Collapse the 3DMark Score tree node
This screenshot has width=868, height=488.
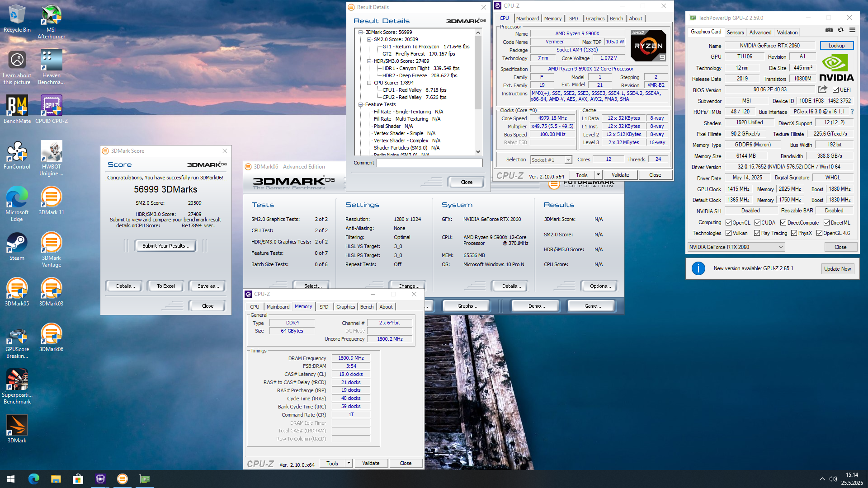click(x=361, y=32)
